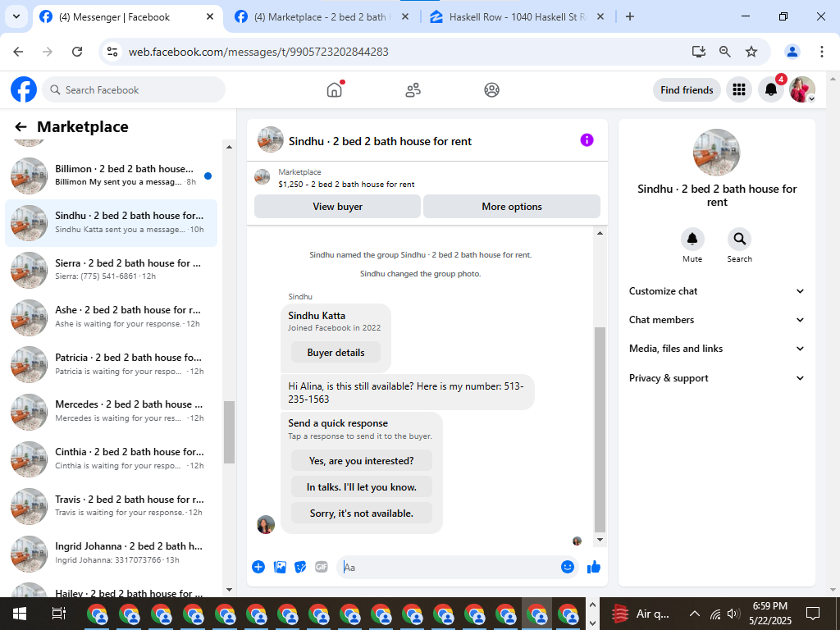840x630 pixels.
Task: Send quick reply "In talks. I'll let you know."
Action: click(362, 487)
